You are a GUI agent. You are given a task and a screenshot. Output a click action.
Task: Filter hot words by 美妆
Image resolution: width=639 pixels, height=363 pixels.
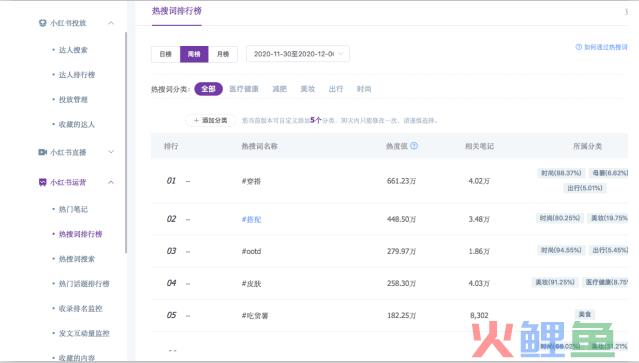coord(308,89)
